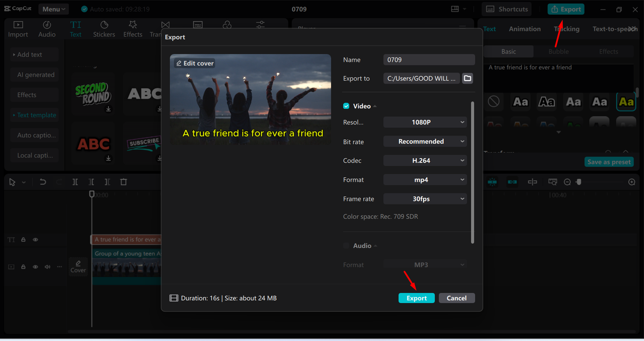Click the folder icon beside Export to path
The height and width of the screenshot is (341, 644).
click(x=467, y=78)
